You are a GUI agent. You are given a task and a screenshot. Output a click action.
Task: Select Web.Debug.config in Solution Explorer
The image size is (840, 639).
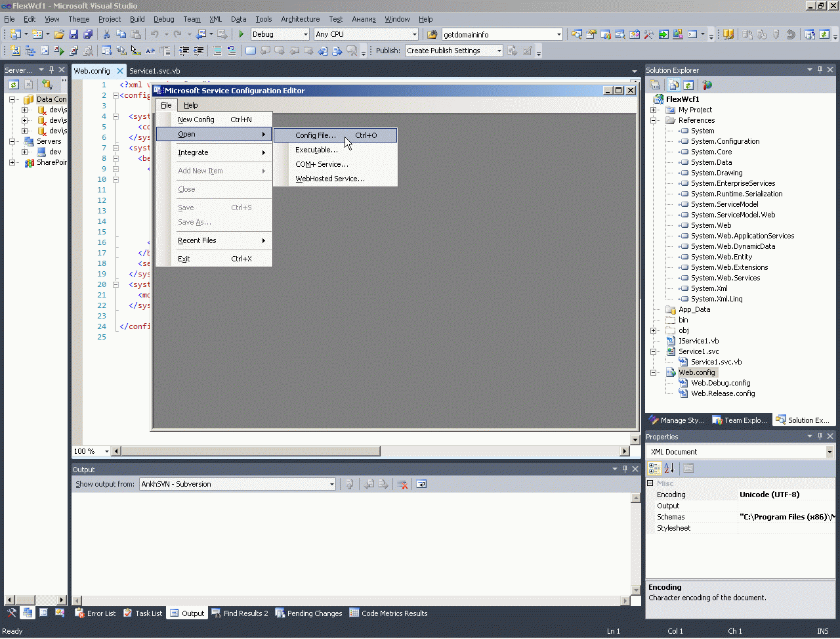pyautogui.click(x=721, y=383)
